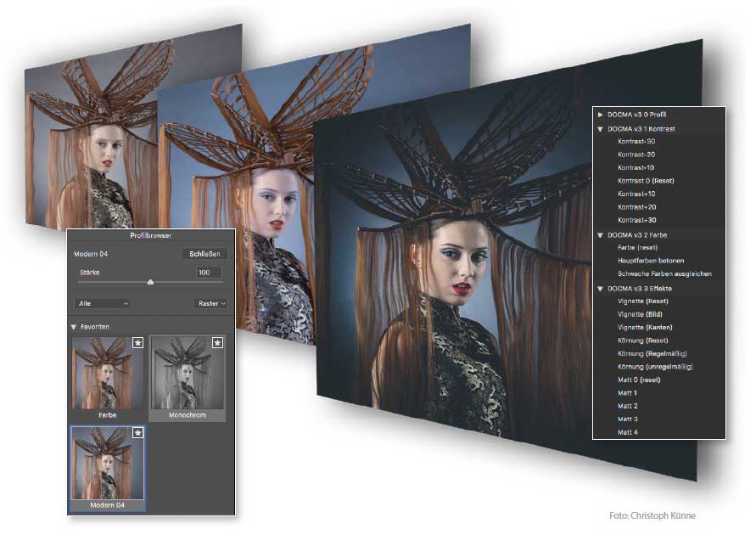
Task: Toggle favorite star on Monochrom thumbnail
Action: pyautogui.click(x=218, y=343)
